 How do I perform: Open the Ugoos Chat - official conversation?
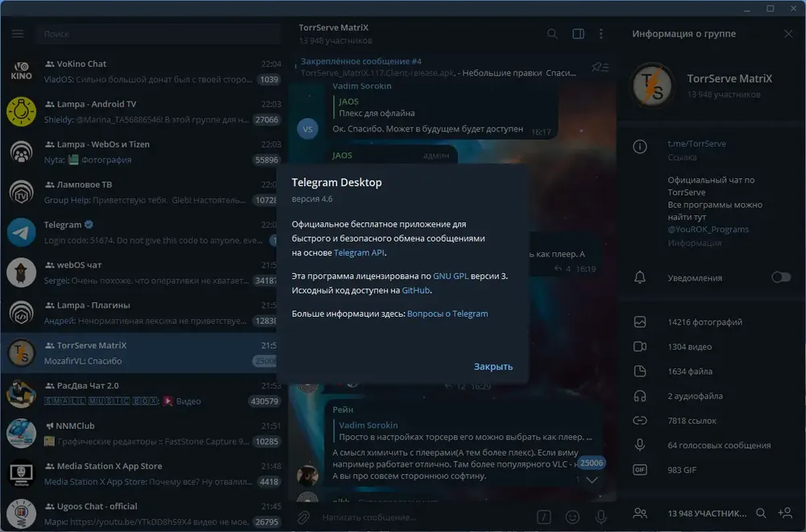[x=143, y=514]
